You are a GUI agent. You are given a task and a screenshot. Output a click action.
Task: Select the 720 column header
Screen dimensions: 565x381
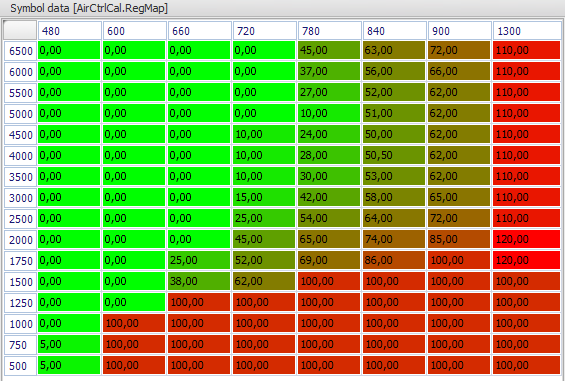[265, 31]
